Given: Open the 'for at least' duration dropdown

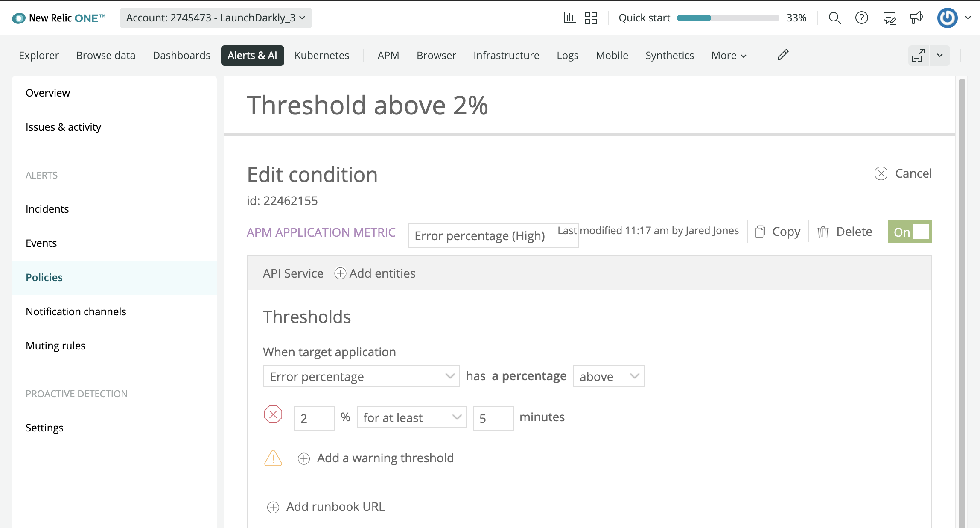Looking at the screenshot, I should [x=411, y=417].
